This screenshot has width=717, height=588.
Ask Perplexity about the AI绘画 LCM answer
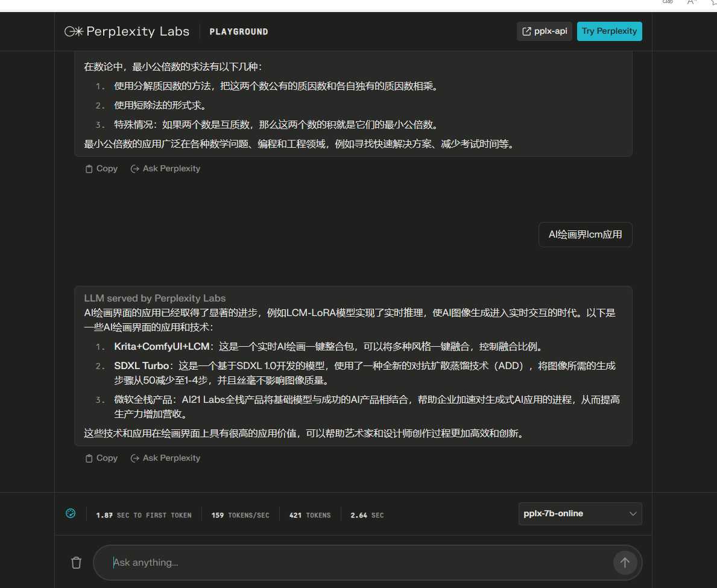coord(166,458)
